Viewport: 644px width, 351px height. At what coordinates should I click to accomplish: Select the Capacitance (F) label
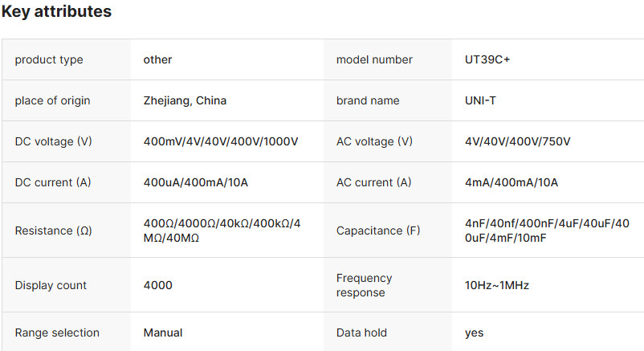click(378, 231)
